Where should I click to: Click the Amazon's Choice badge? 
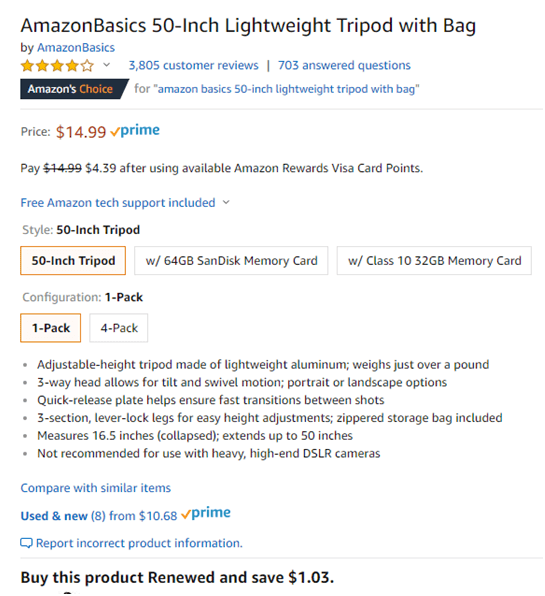(74, 89)
